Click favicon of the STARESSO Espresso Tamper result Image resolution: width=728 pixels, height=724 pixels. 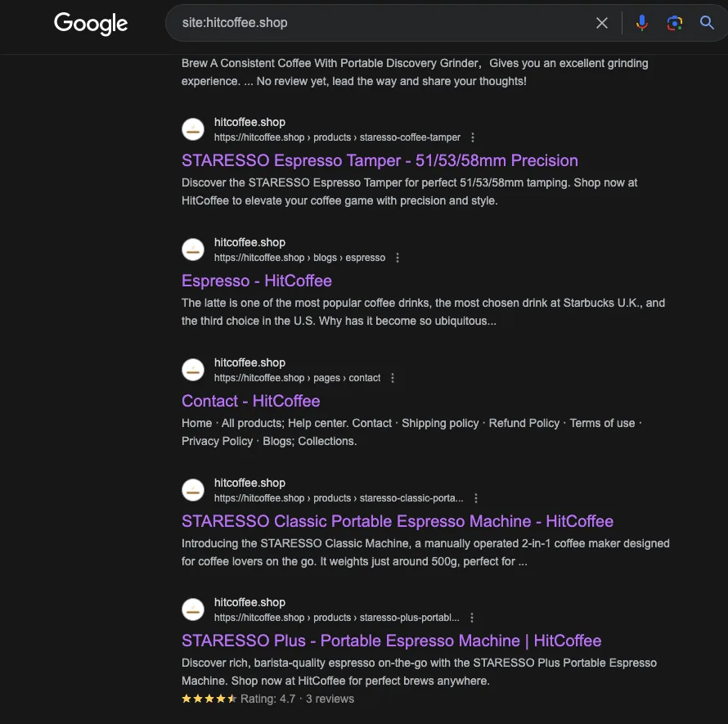[x=193, y=129]
